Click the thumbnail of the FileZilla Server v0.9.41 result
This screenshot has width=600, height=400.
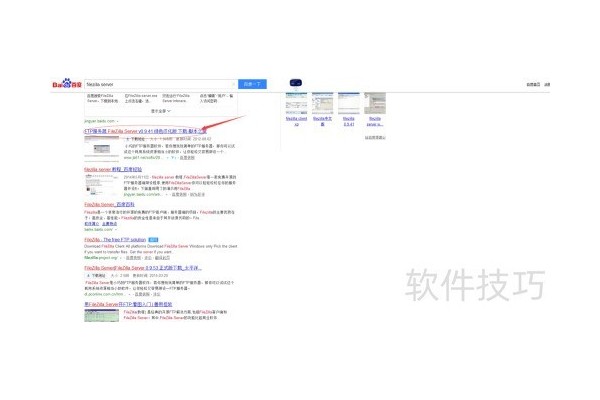(x=102, y=149)
